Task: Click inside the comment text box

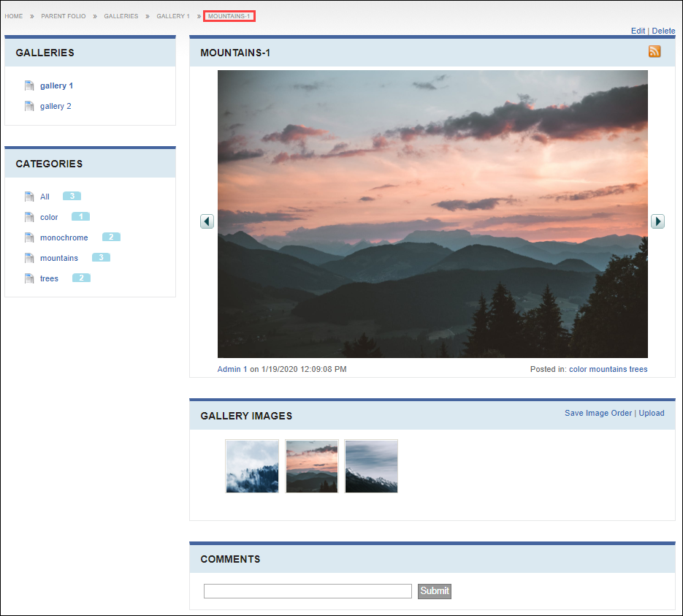Action: pos(307,590)
